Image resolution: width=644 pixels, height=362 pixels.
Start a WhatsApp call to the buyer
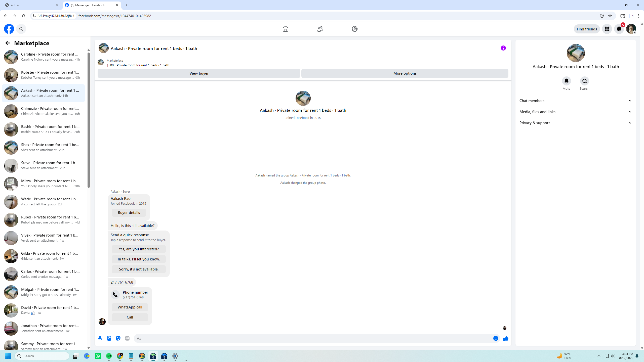(130, 307)
